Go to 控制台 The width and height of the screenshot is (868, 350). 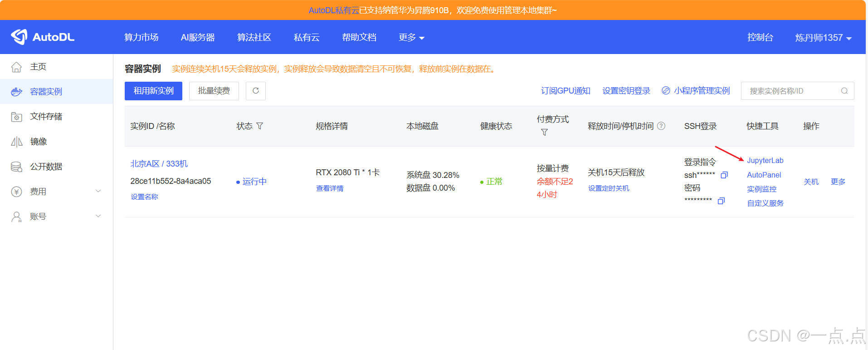(760, 37)
